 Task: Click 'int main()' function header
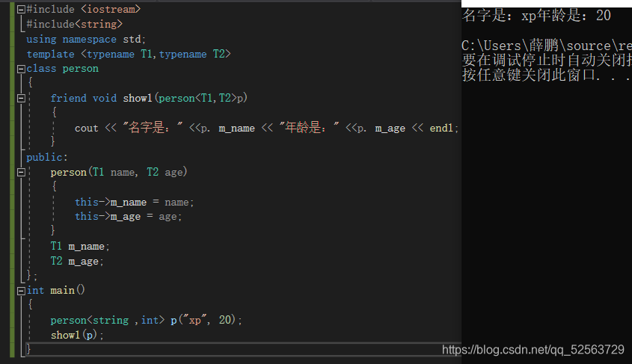(56, 290)
